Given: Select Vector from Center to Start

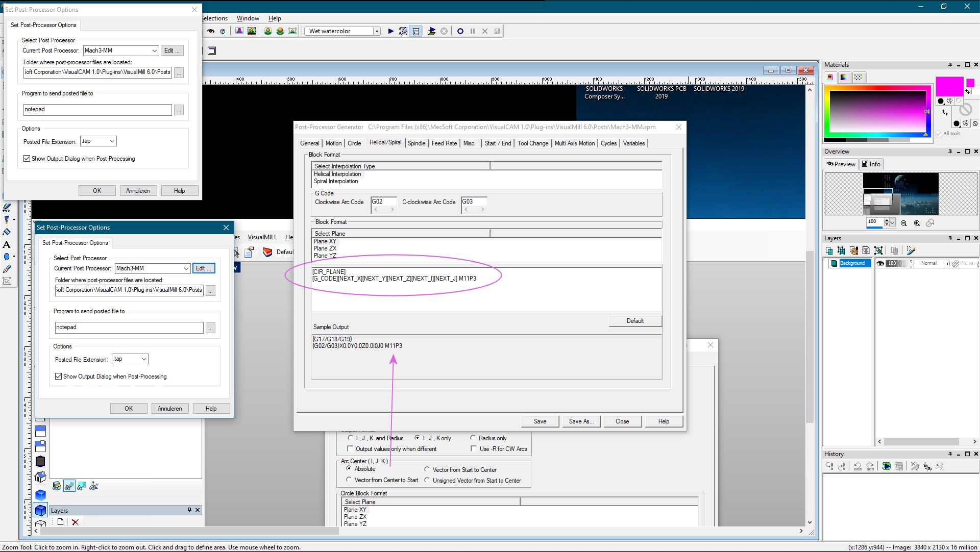Looking at the screenshot, I should pos(349,480).
